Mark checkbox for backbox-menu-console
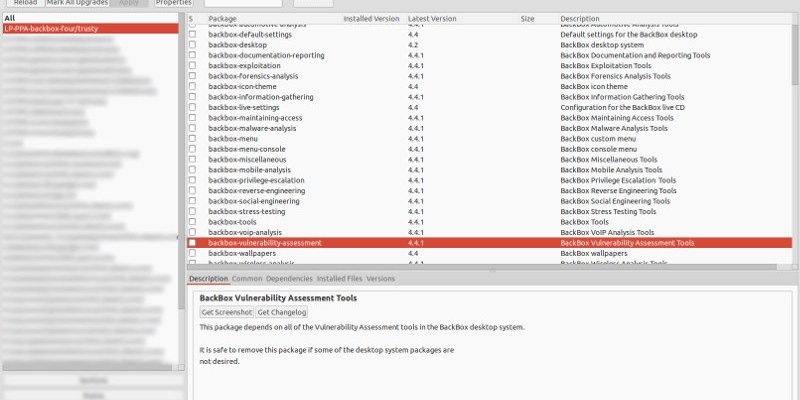This screenshot has width=800, height=400. [192, 149]
